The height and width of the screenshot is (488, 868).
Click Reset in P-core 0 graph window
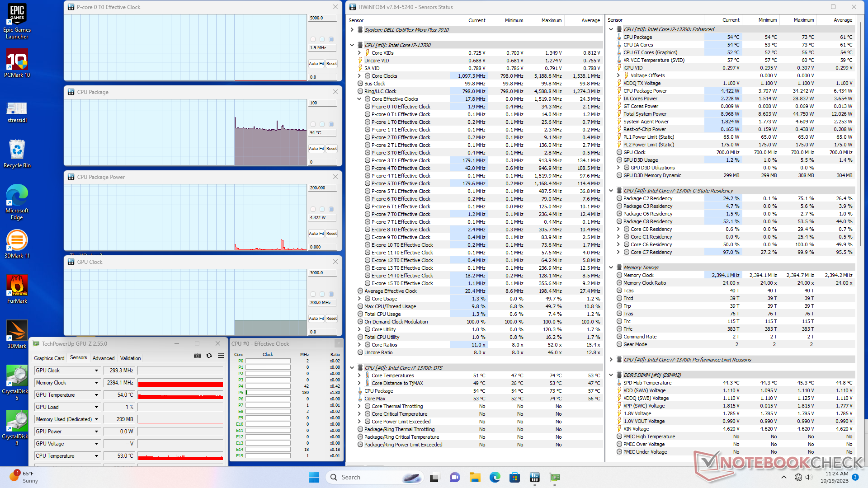click(x=332, y=64)
